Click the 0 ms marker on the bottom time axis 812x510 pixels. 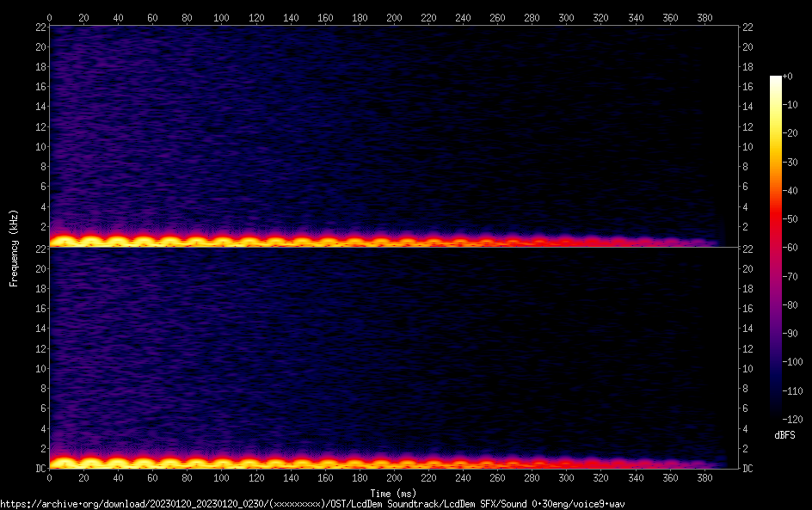tap(50, 477)
